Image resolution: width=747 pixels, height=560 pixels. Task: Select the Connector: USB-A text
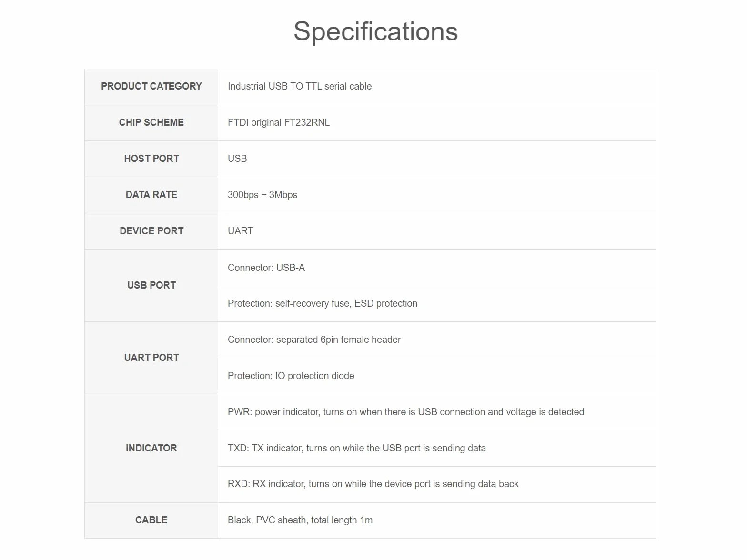click(266, 268)
